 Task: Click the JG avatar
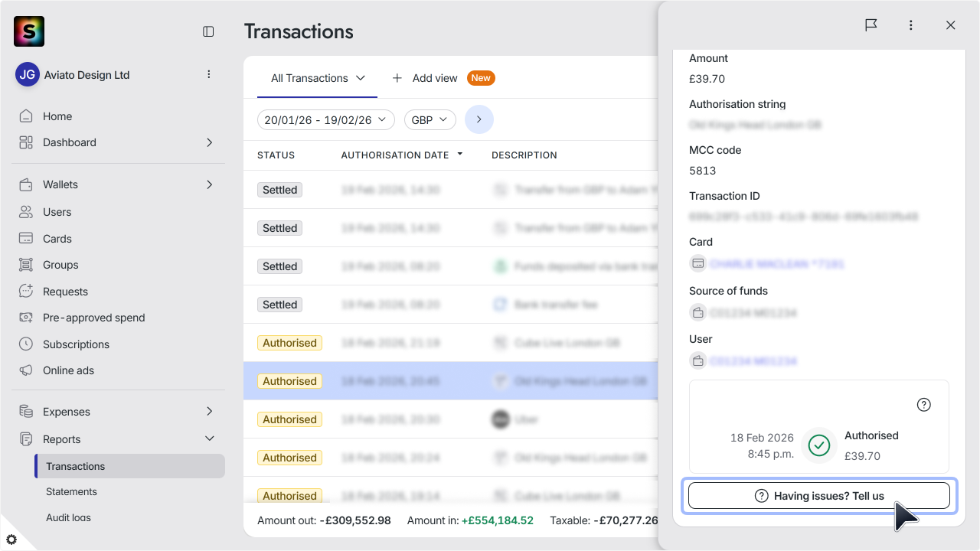[x=28, y=75]
